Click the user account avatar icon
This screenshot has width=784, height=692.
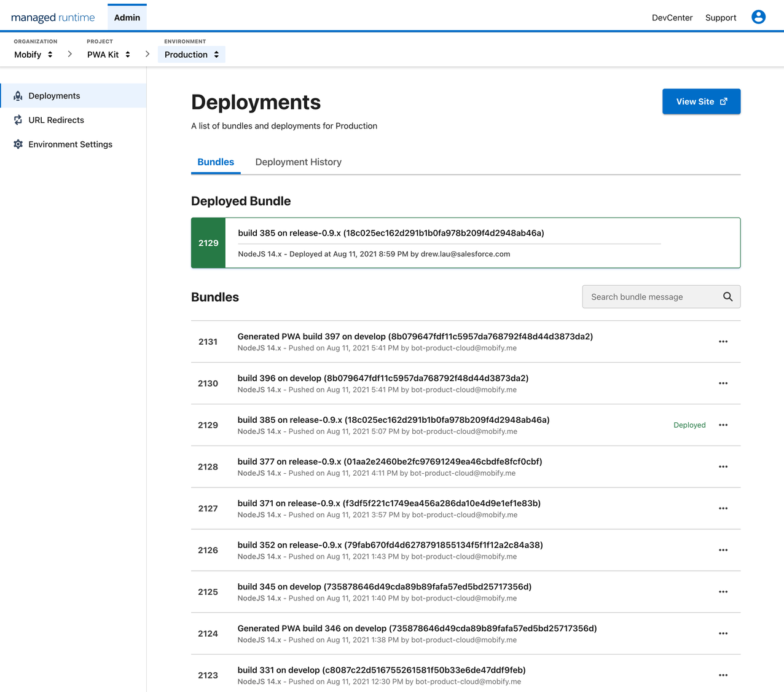[758, 17]
